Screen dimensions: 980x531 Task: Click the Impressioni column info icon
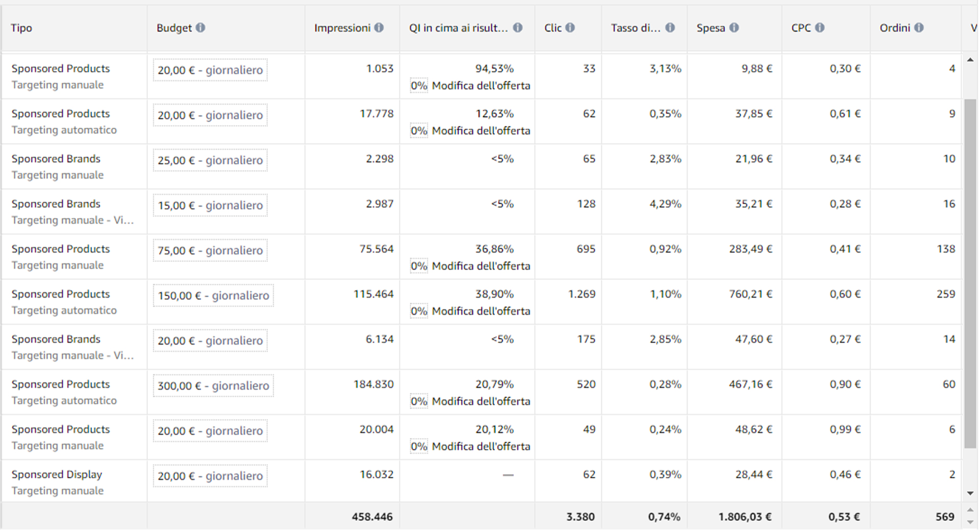coord(379,28)
